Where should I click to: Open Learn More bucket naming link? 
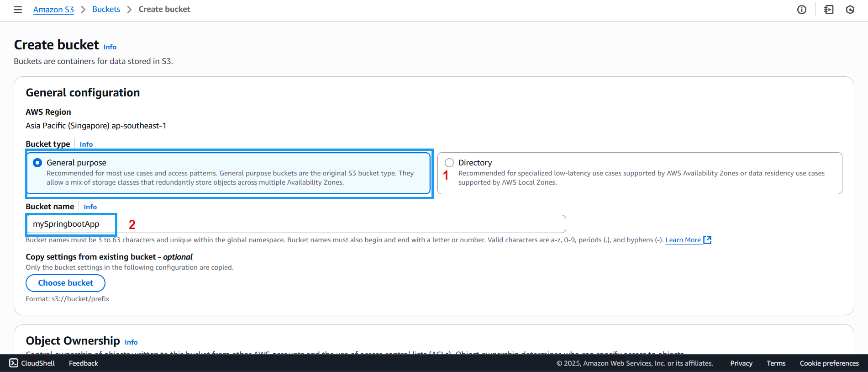(x=683, y=240)
